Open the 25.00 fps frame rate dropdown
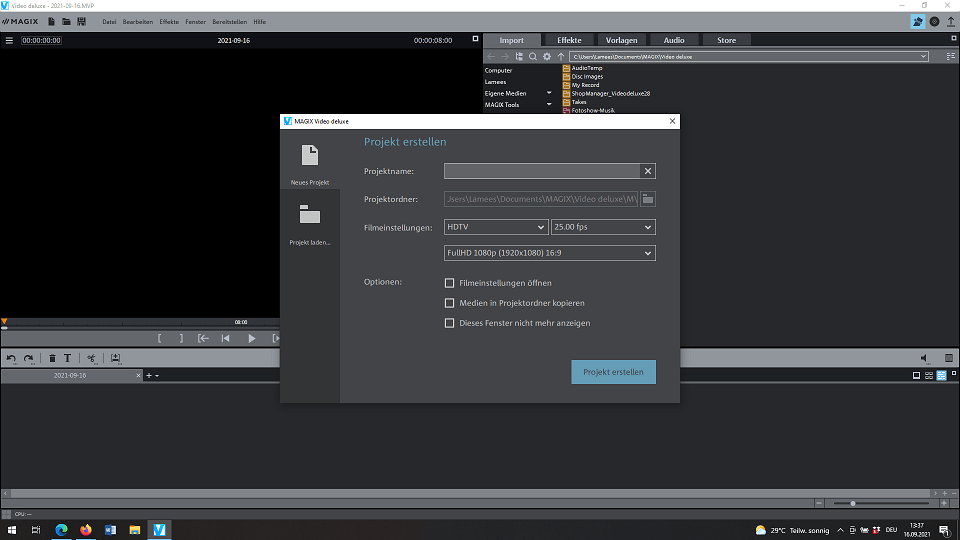The height and width of the screenshot is (540, 960). tap(603, 227)
